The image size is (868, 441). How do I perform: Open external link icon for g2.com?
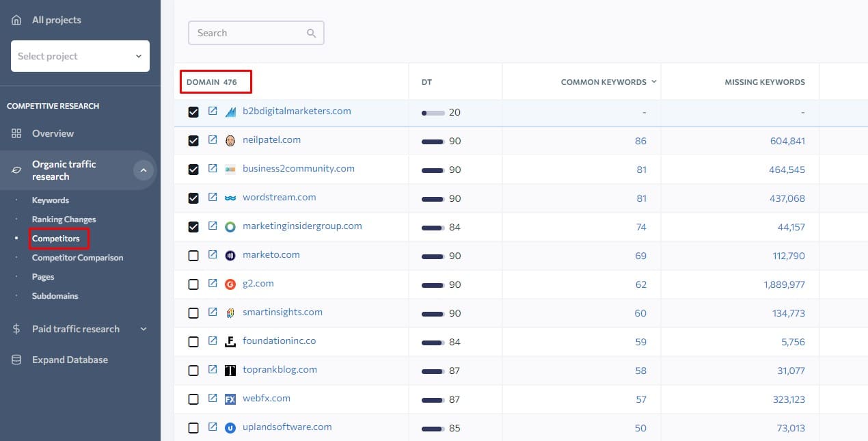213,284
